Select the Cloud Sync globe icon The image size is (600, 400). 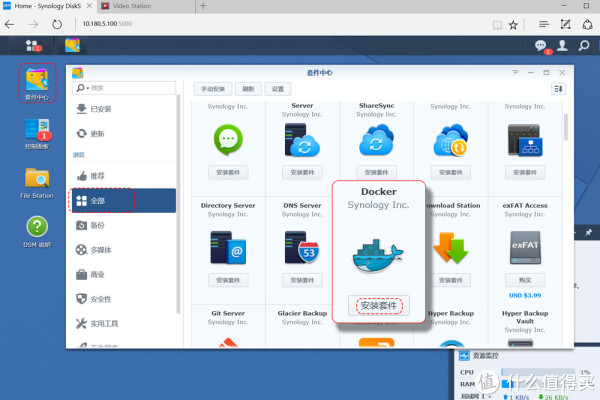click(x=451, y=140)
